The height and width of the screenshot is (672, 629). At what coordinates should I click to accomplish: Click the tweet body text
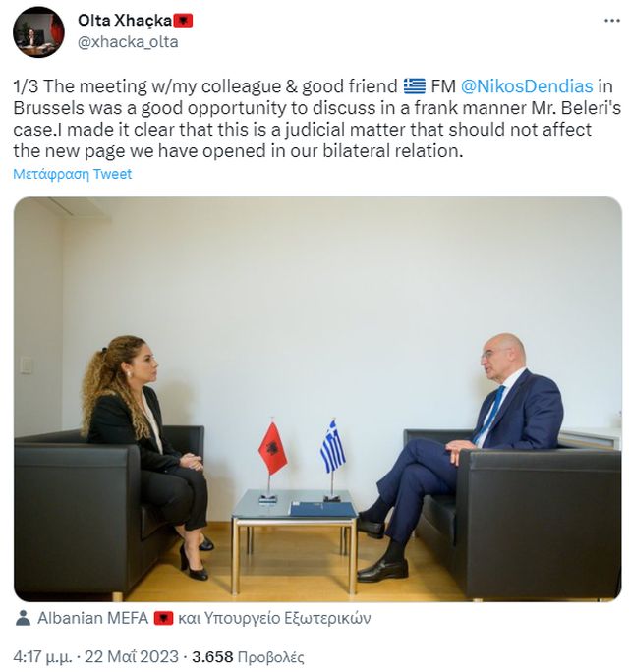(316, 118)
